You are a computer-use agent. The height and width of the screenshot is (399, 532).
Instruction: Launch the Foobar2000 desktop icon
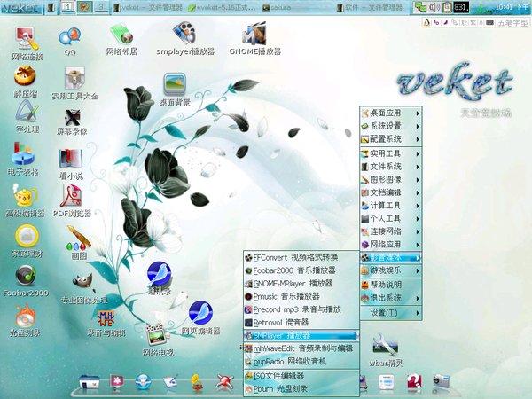[26, 276]
